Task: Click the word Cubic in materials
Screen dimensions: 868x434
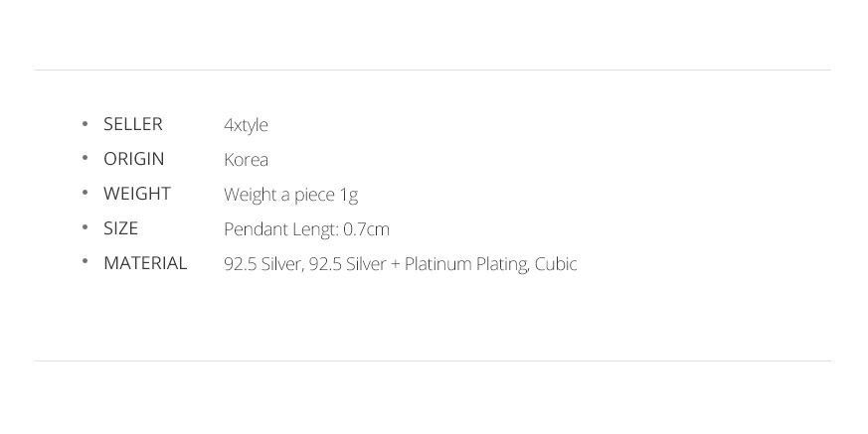Action: pos(556,264)
